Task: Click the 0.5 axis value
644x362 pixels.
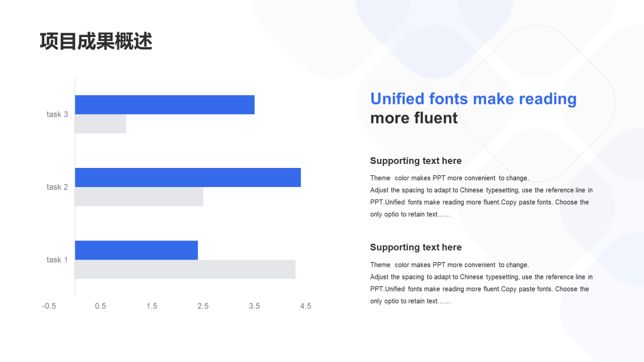Action: 101,306
